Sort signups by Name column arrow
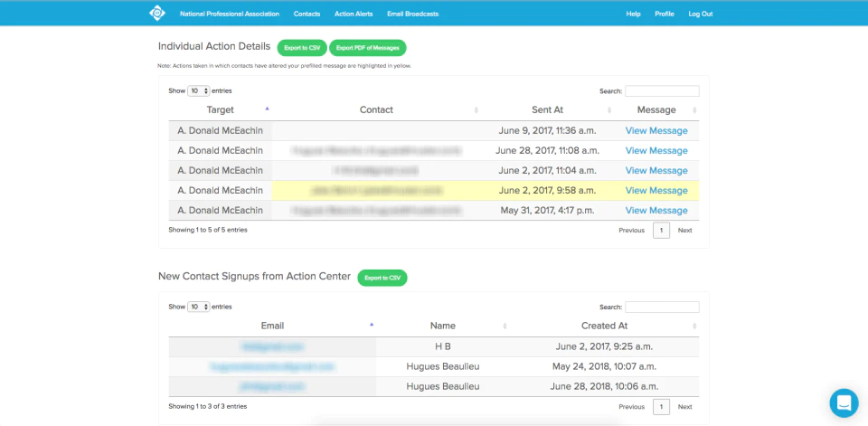The height and width of the screenshot is (426, 868). (x=505, y=327)
